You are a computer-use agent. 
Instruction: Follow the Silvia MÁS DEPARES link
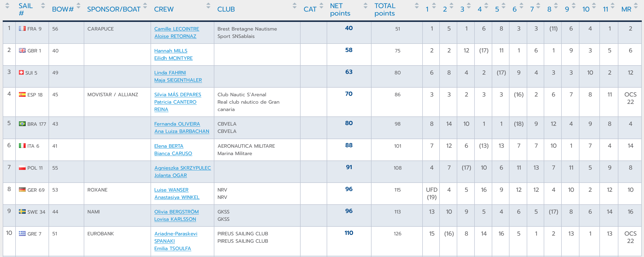177,95
